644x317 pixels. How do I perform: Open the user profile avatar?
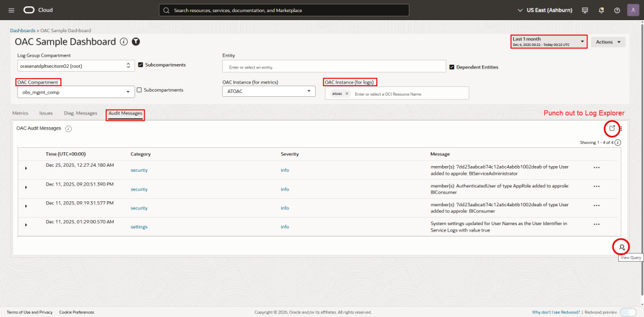(x=632, y=10)
